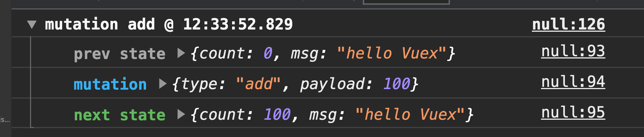Expand the mutation object arrow

(x=163, y=84)
